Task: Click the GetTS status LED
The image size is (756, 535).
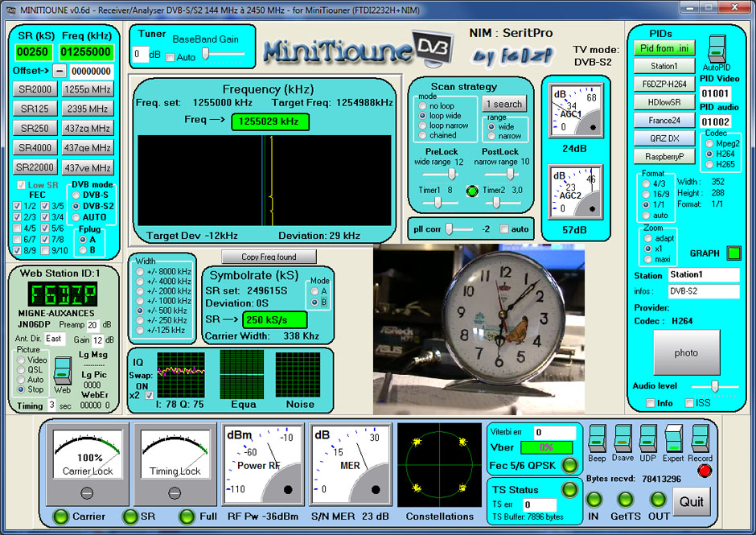Action: click(x=626, y=499)
